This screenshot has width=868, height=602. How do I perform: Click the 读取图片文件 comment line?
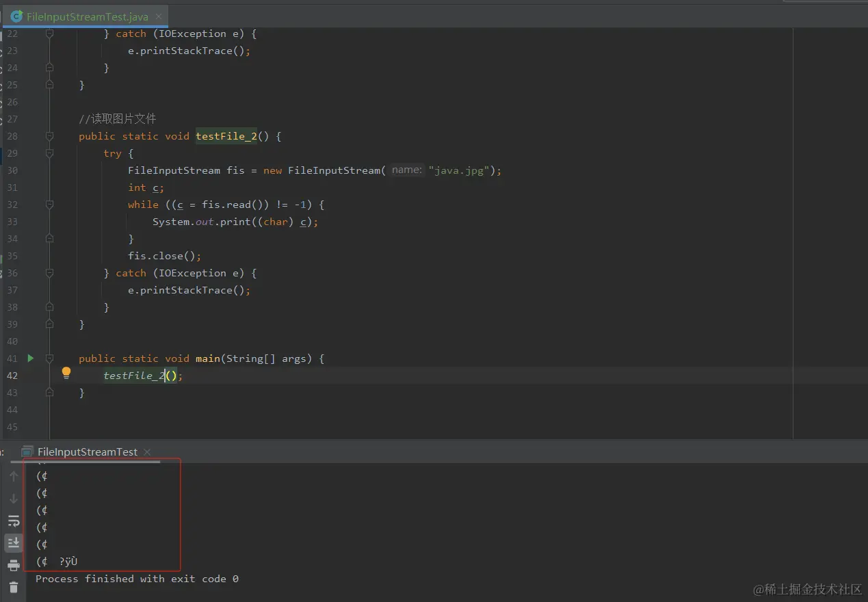click(x=118, y=119)
